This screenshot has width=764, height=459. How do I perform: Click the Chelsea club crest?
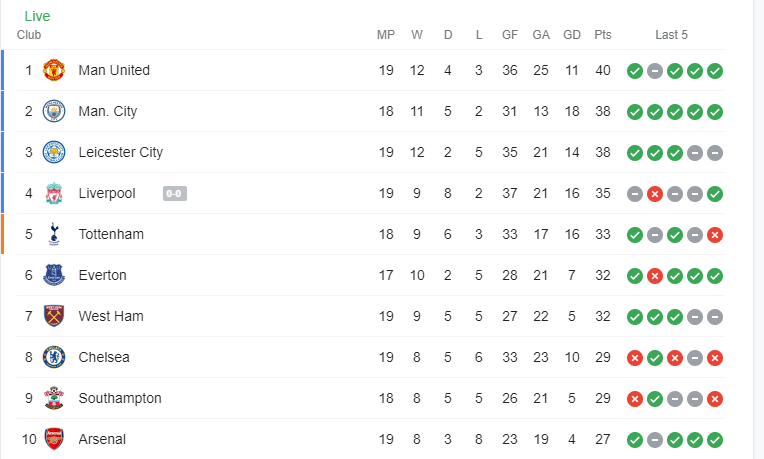54,357
